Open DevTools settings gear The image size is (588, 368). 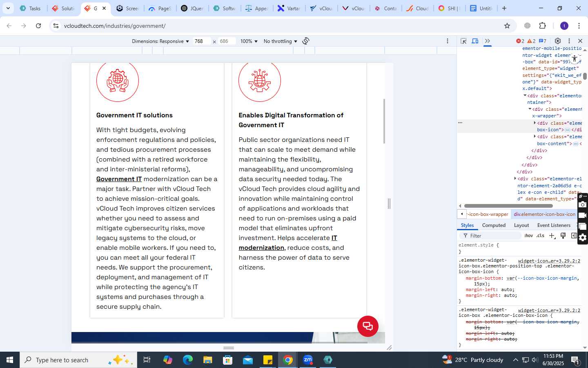558,41
